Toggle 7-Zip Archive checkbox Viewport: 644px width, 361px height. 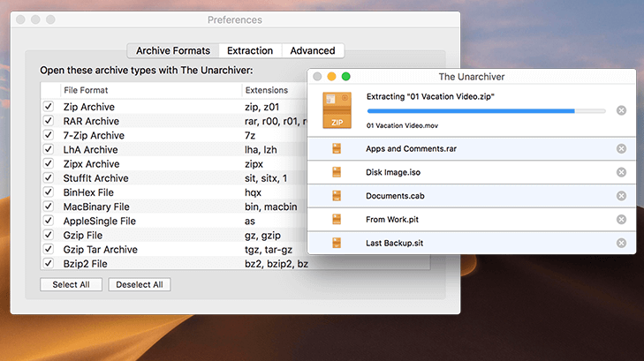pyautogui.click(x=48, y=135)
